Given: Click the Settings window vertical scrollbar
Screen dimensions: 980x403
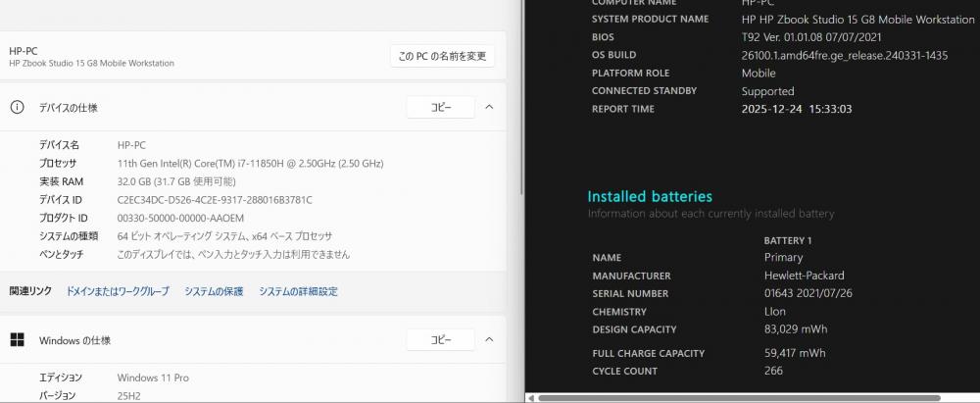Looking at the screenshot, I should pos(520,98).
